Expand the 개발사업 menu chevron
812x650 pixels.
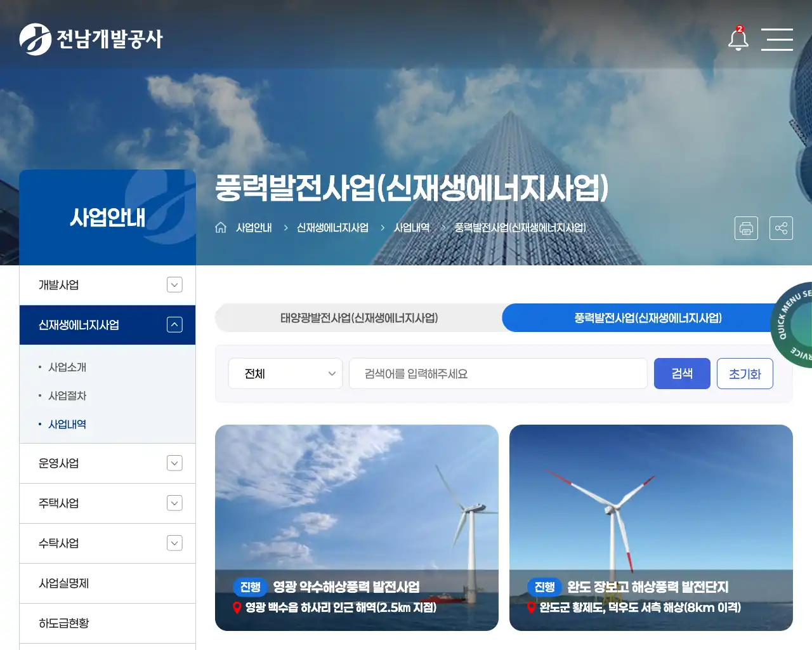point(174,285)
